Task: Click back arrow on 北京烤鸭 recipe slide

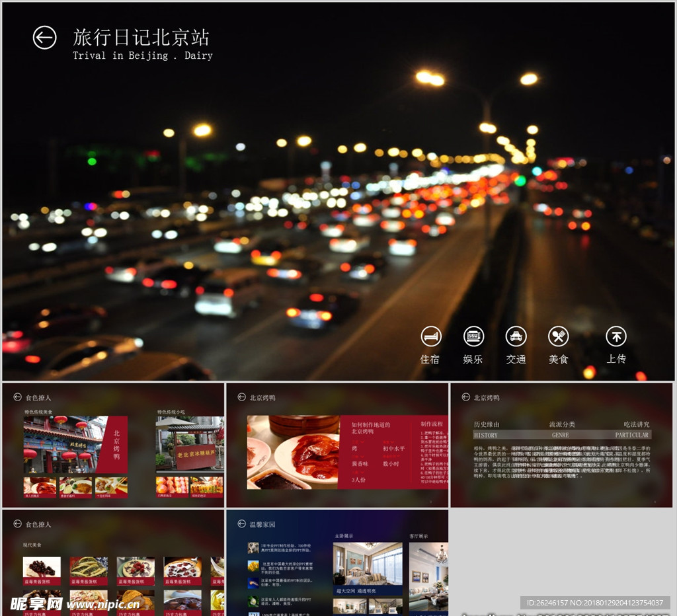Action: pyautogui.click(x=242, y=397)
